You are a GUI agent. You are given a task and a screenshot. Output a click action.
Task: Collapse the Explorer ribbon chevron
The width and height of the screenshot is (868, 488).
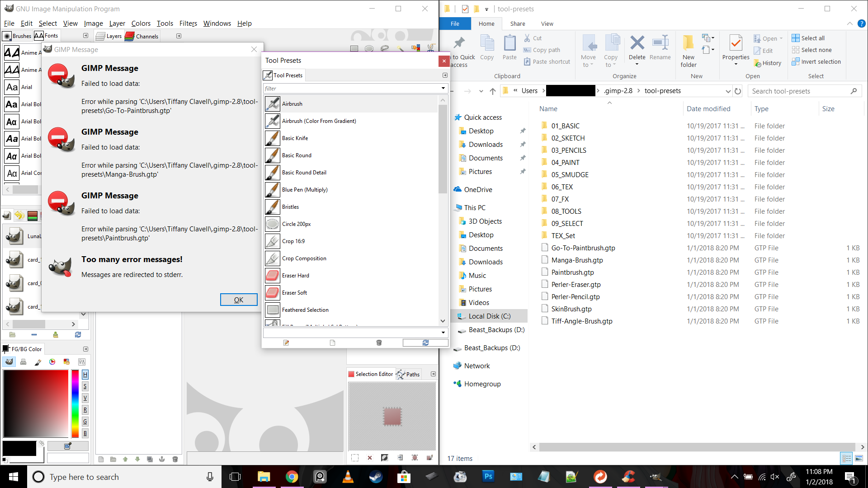coord(850,23)
